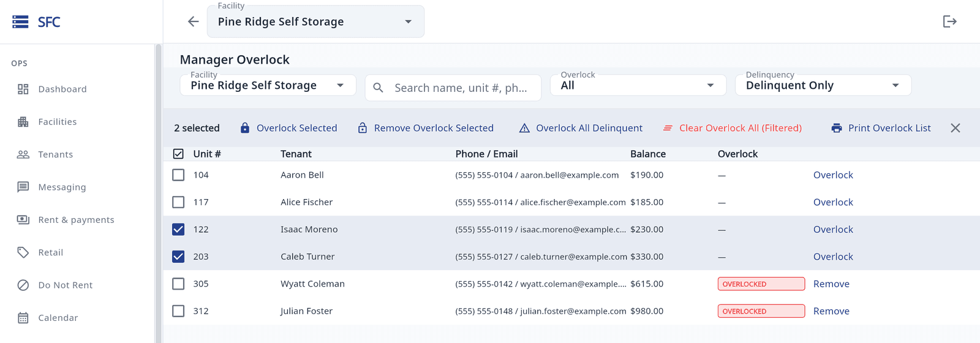Image resolution: width=980 pixels, height=343 pixels.
Task: Click the Balance column header
Action: tap(648, 154)
